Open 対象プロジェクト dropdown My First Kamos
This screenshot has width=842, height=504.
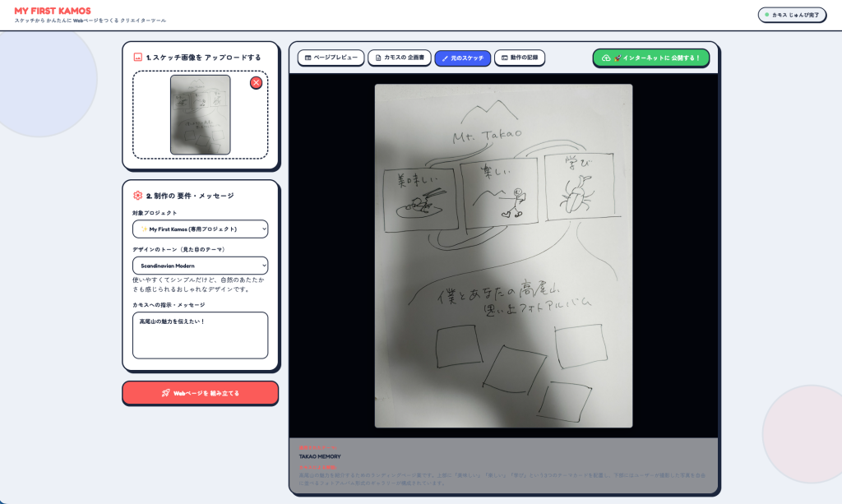point(201,229)
